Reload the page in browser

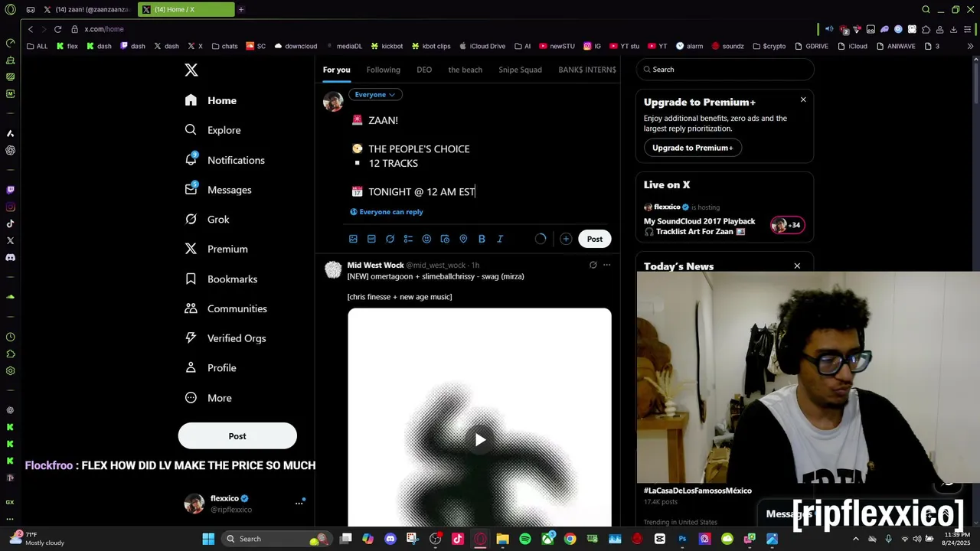point(57,29)
